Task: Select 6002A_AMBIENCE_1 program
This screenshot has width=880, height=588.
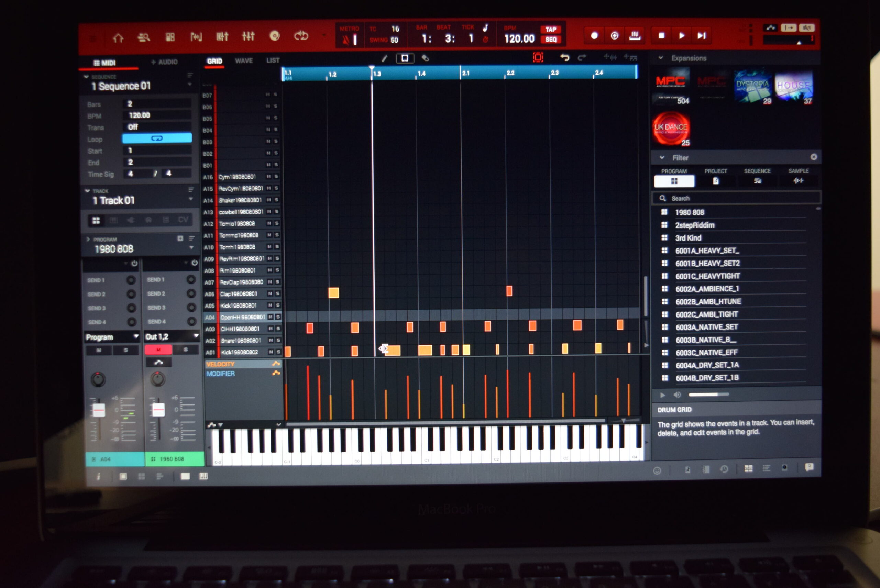Action: click(x=707, y=289)
